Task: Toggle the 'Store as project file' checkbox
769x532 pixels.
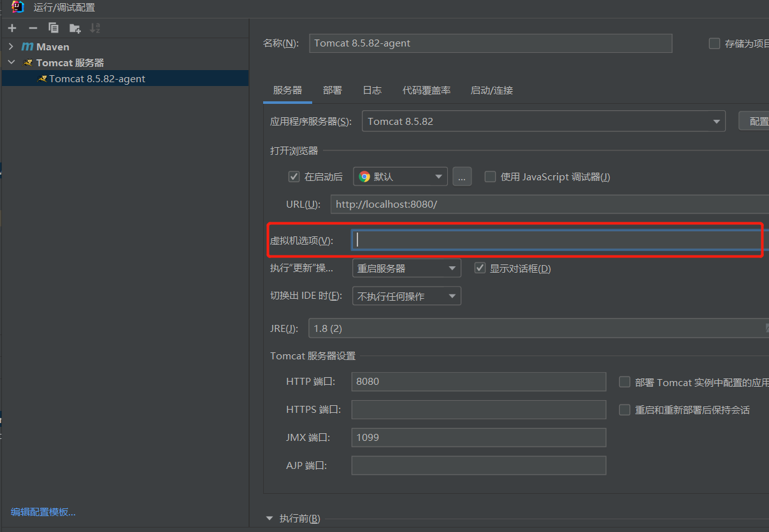Action: click(x=714, y=44)
